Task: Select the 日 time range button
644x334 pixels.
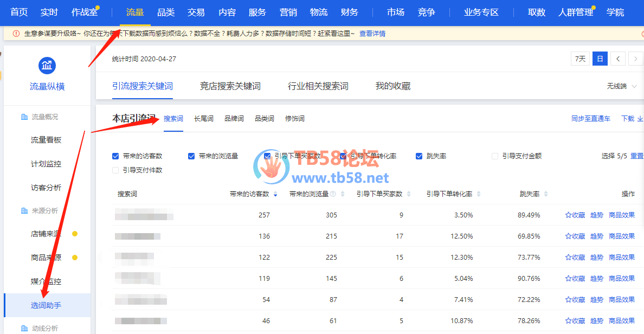Action: [x=600, y=59]
